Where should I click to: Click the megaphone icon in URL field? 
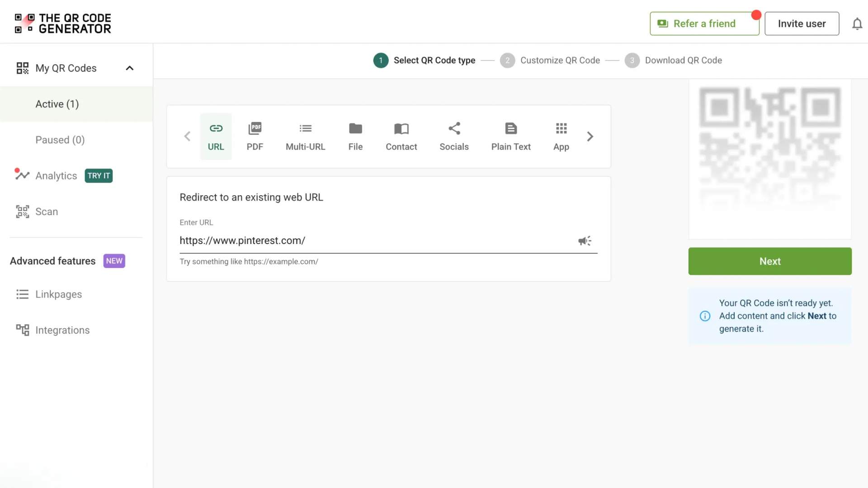[x=585, y=241]
